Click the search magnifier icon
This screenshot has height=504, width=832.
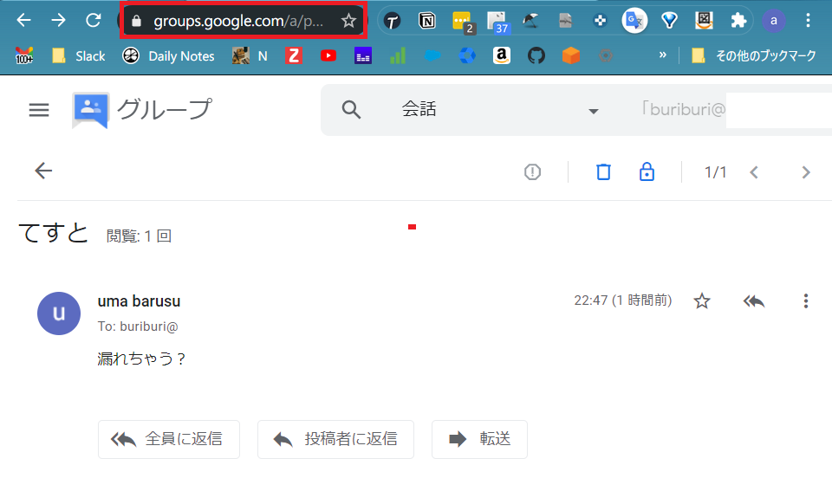[351, 110]
